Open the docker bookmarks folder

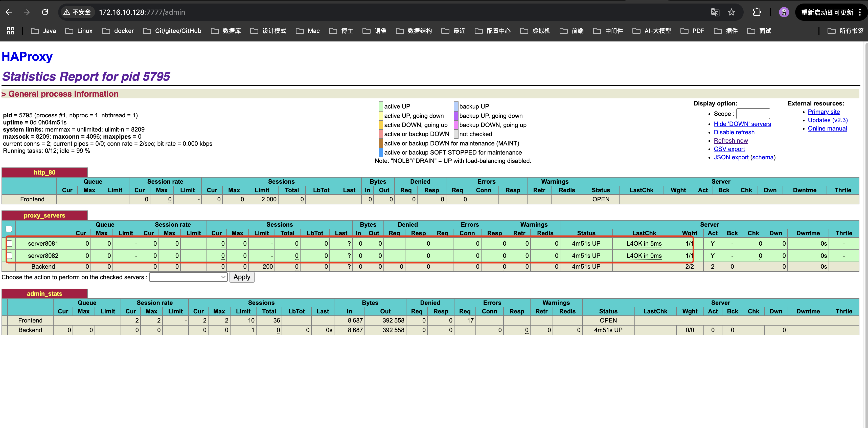[118, 31]
